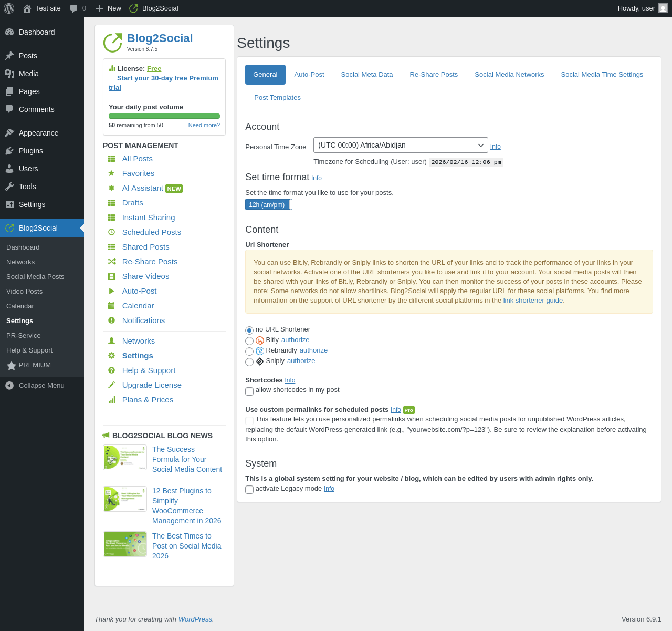Click the Dashboard gauge icon in sidebar
Screen dimensions: 672x631
pos(9,32)
